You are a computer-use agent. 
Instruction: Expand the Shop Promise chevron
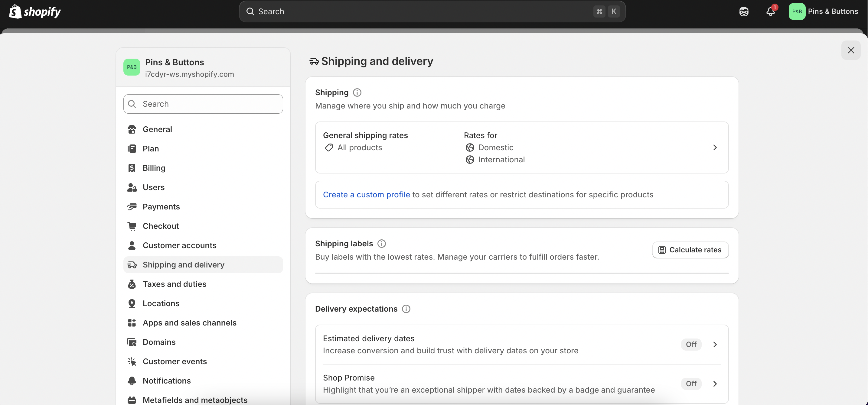[715, 384]
